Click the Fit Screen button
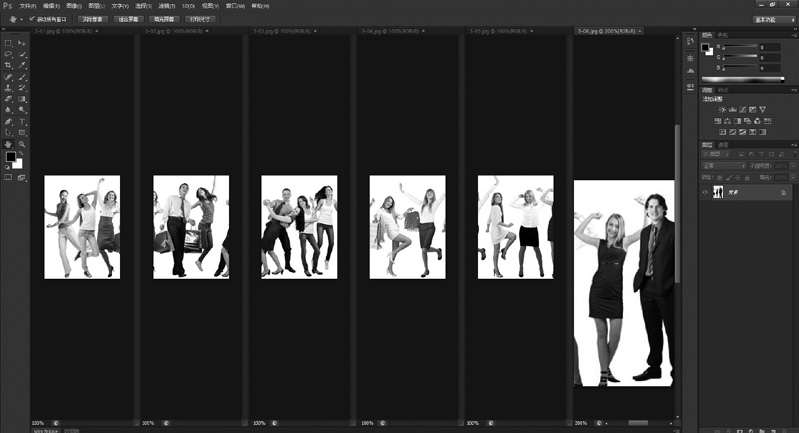This screenshot has height=433, width=799. [128, 19]
